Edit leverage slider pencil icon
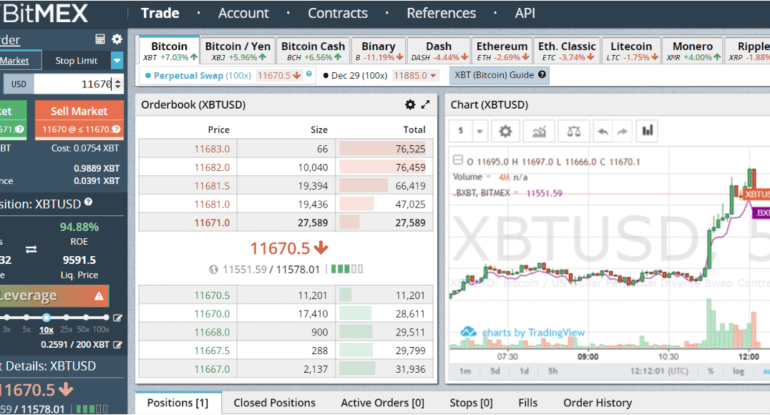 117,318
